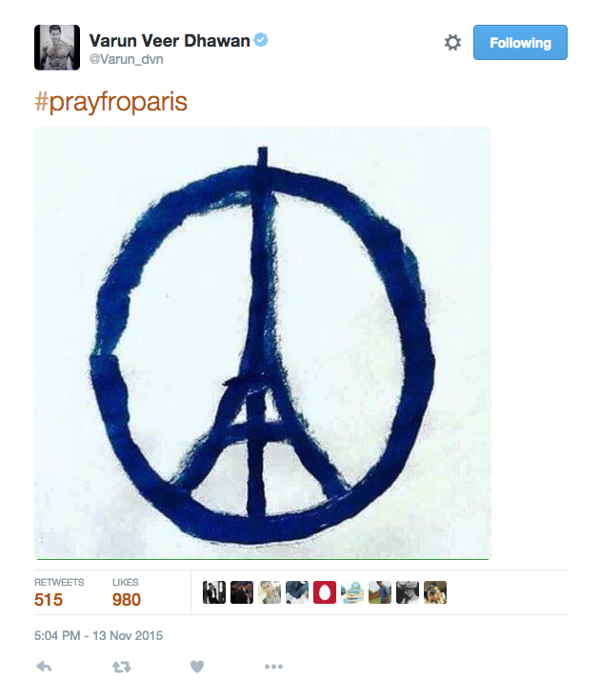Open the gear settings dropdown
This screenshot has width=600, height=700.
click(x=452, y=43)
